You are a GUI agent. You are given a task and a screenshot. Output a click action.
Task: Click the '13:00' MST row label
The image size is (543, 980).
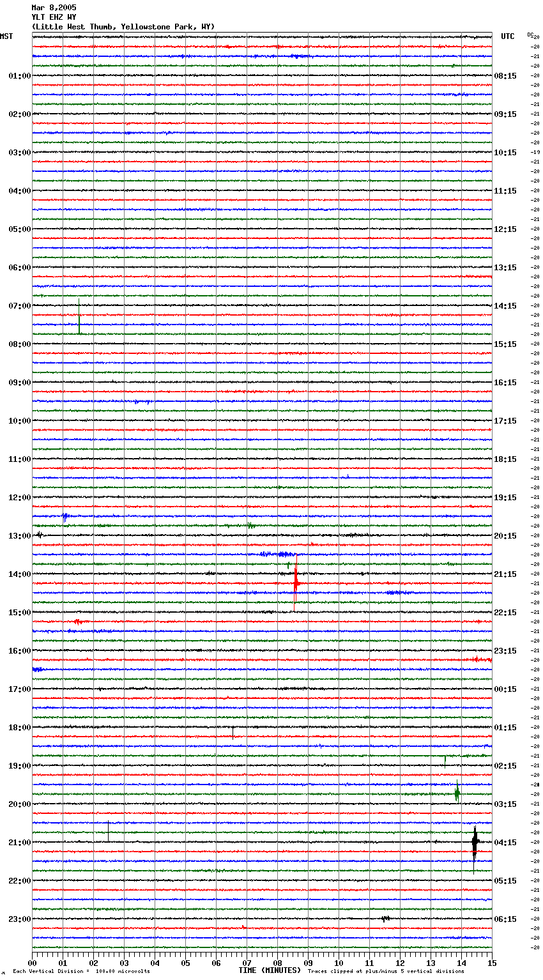click(x=20, y=536)
